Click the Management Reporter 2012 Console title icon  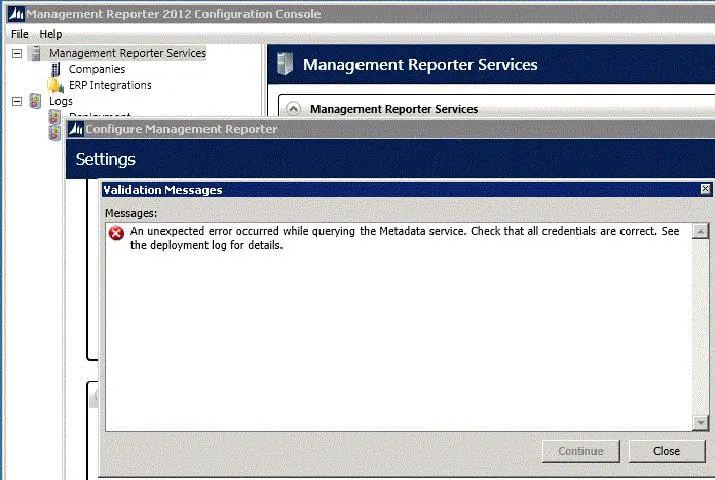click(x=16, y=14)
